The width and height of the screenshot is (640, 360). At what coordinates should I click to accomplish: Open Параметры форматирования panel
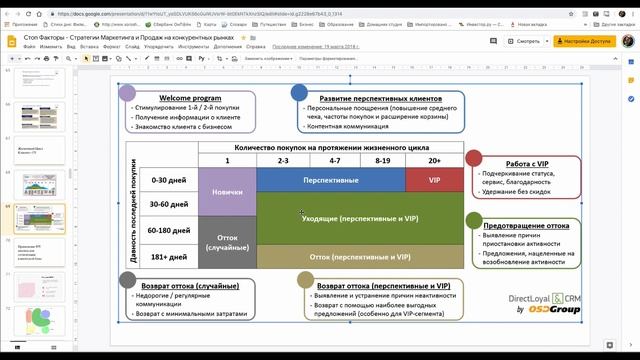click(328, 59)
